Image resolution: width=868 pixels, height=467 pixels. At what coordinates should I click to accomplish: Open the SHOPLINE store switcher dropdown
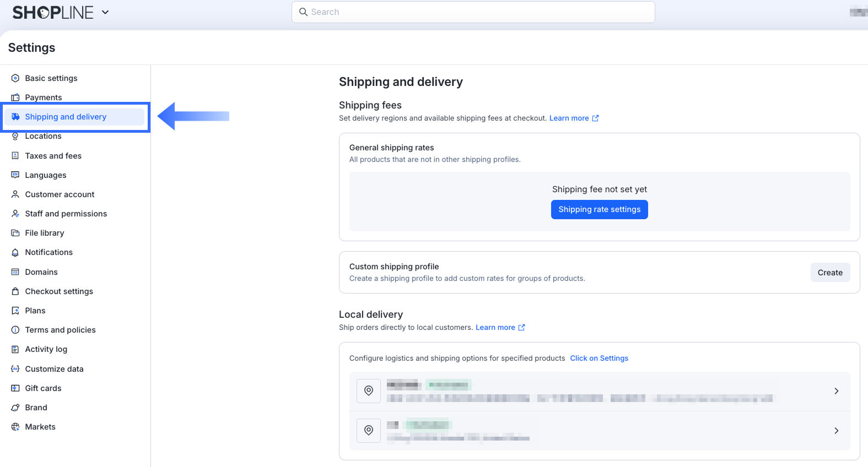105,12
